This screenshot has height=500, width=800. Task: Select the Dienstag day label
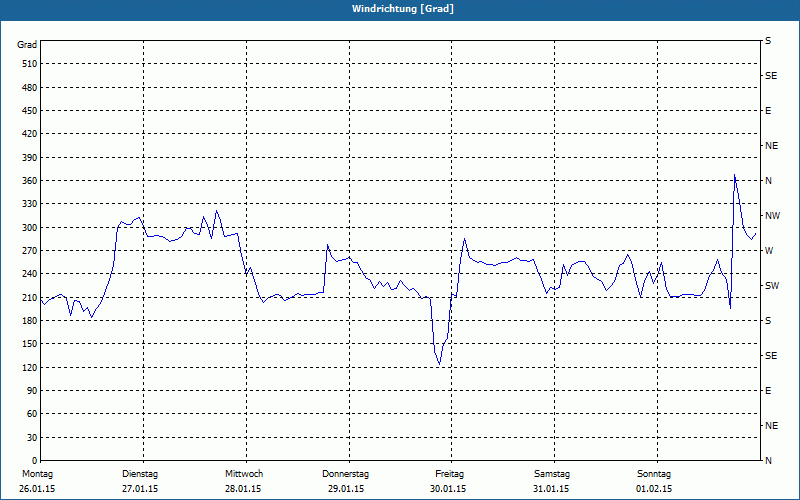[x=140, y=474]
